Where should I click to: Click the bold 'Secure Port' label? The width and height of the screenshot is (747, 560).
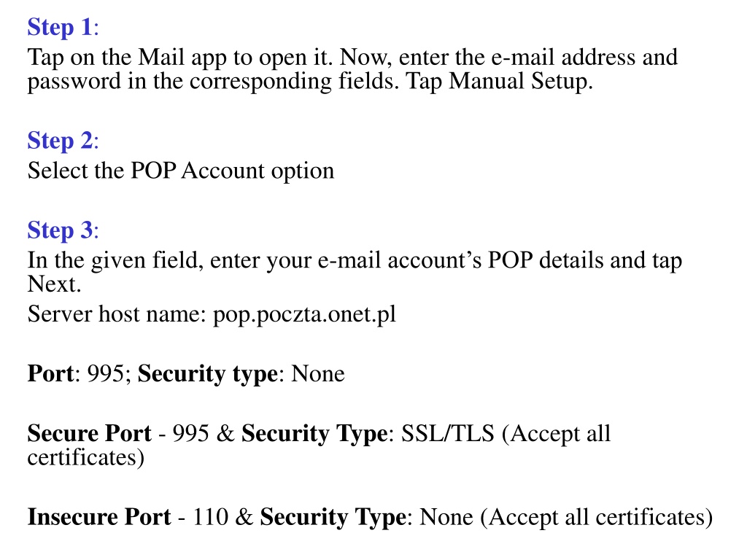(x=89, y=433)
